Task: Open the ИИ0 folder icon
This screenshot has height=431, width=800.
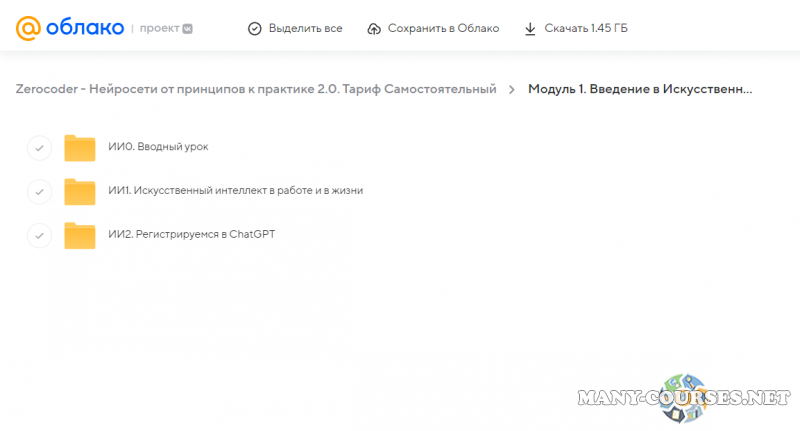Action: pos(79,148)
